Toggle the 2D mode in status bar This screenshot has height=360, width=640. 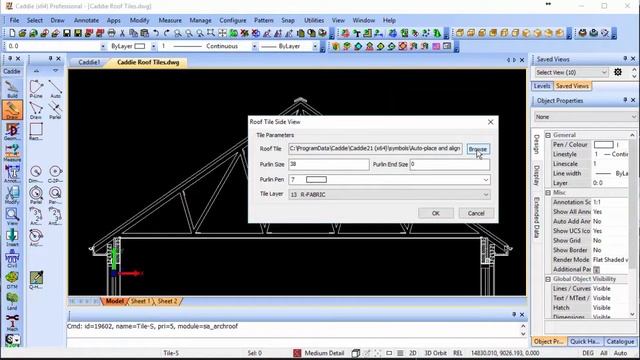pos(413,353)
